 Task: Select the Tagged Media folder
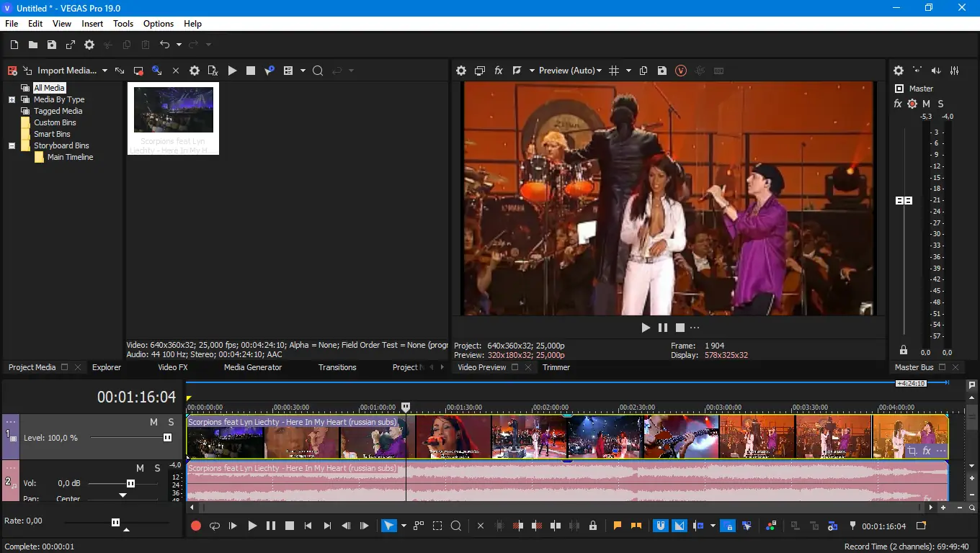58,111
